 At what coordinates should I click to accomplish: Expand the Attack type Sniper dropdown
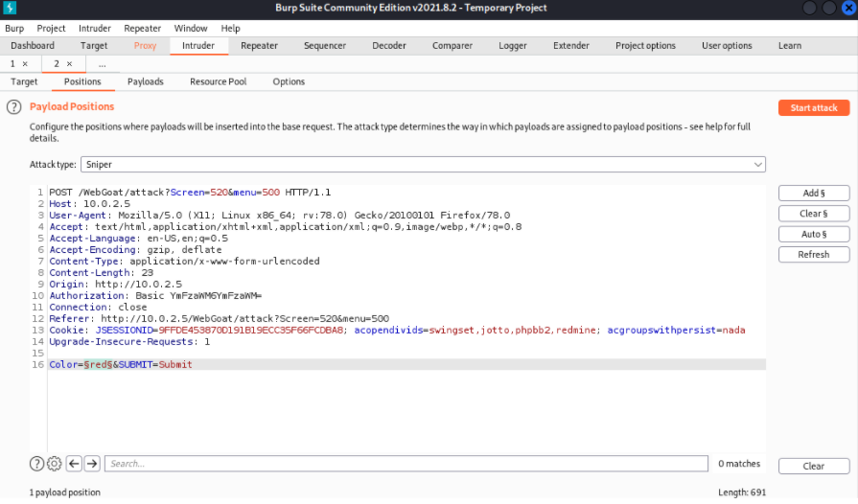[423, 165]
